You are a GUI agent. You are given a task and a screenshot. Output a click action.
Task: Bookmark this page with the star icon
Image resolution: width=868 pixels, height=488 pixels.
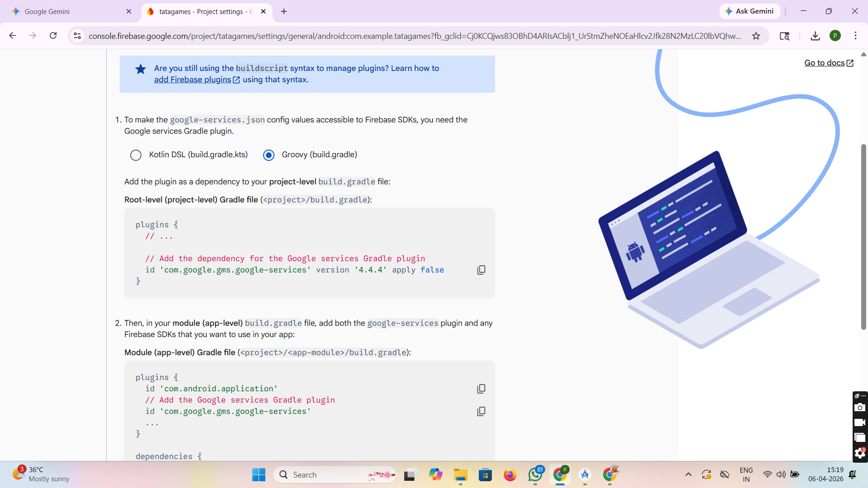click(x=756, y=36)
